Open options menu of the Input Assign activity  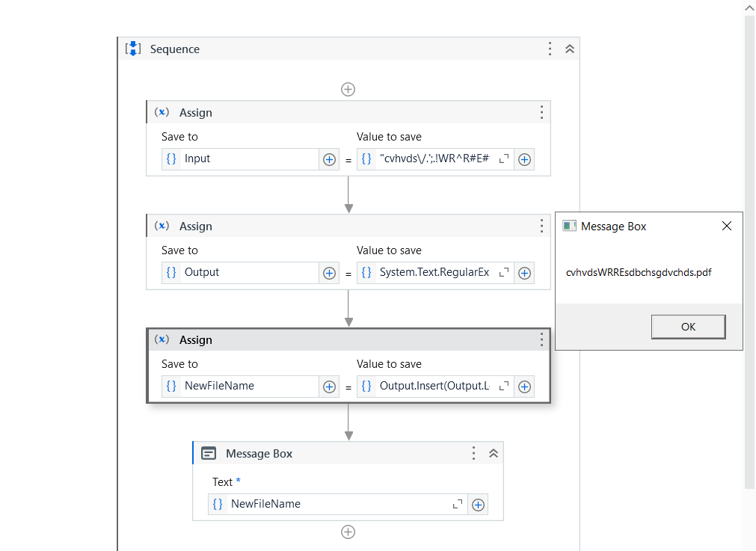coord(541,112)
